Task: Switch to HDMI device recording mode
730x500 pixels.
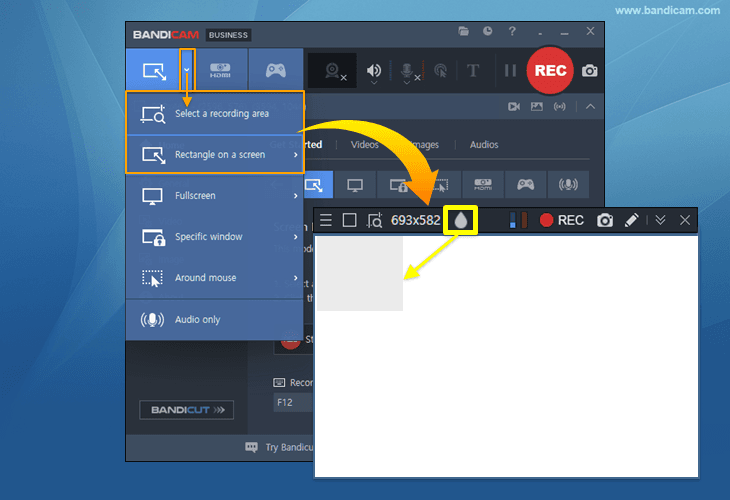Action: (x=220, y=70)
